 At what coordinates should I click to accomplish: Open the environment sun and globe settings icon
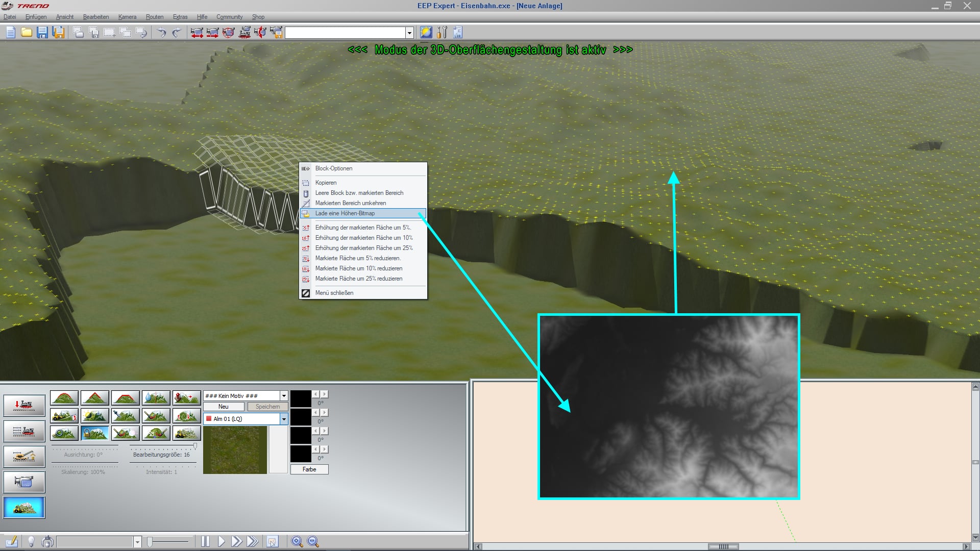coord(426,33)
